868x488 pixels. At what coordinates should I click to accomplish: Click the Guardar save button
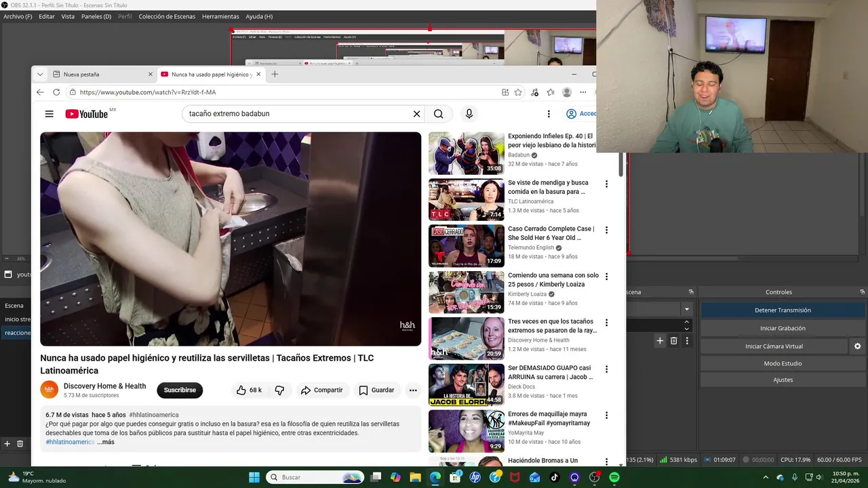(x=376, y=390)
